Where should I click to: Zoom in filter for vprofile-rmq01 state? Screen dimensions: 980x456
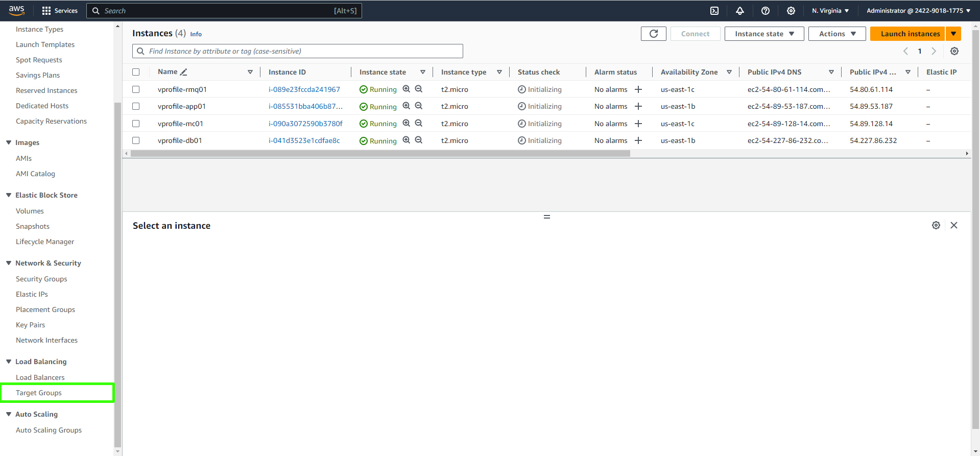click(x=407, y=89)
